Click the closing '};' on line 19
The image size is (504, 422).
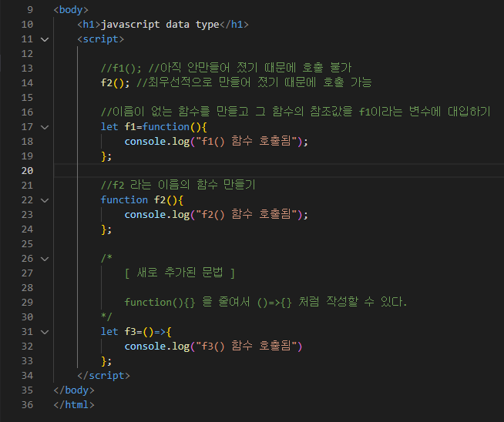pos(106,156)
